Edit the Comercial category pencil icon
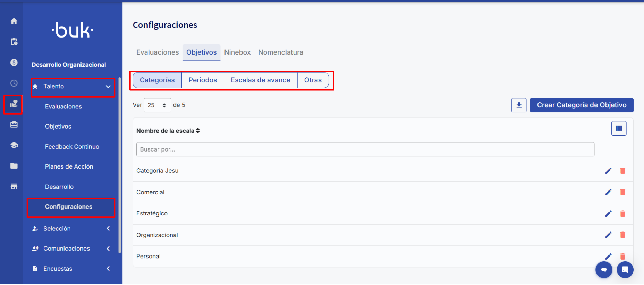The height and width of the screenshot is (285, 644). pos(608,192)
